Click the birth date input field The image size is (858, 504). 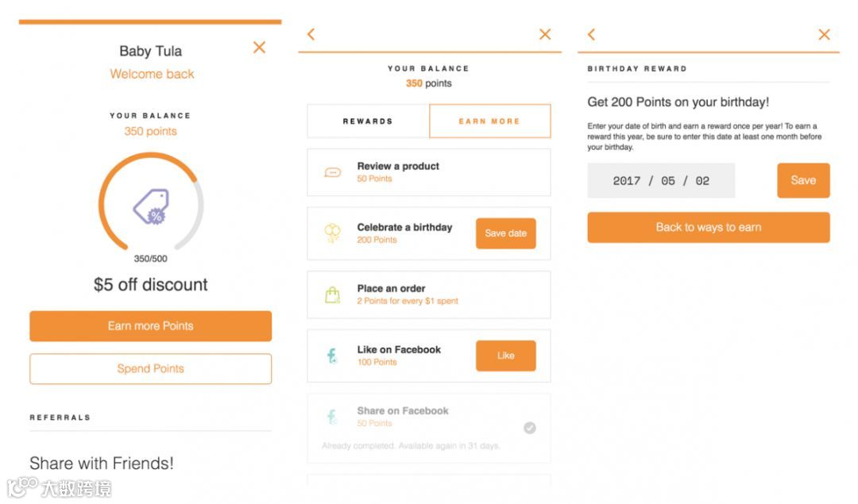661,180
